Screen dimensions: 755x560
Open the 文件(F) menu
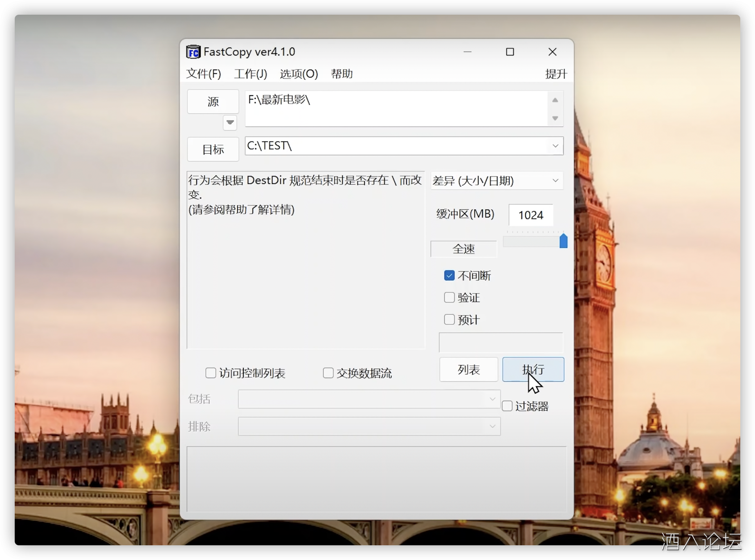coord(204,74)
